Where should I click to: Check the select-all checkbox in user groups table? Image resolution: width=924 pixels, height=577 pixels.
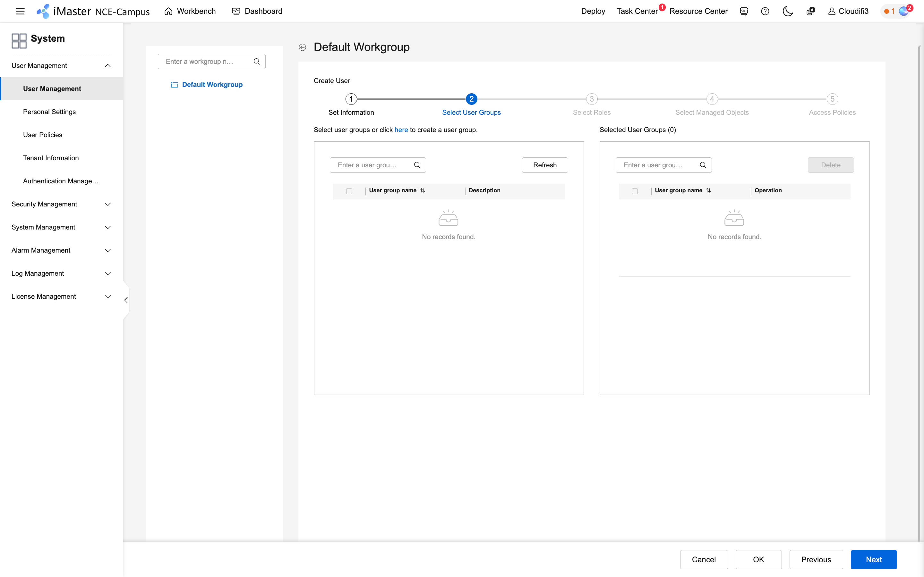349,191
